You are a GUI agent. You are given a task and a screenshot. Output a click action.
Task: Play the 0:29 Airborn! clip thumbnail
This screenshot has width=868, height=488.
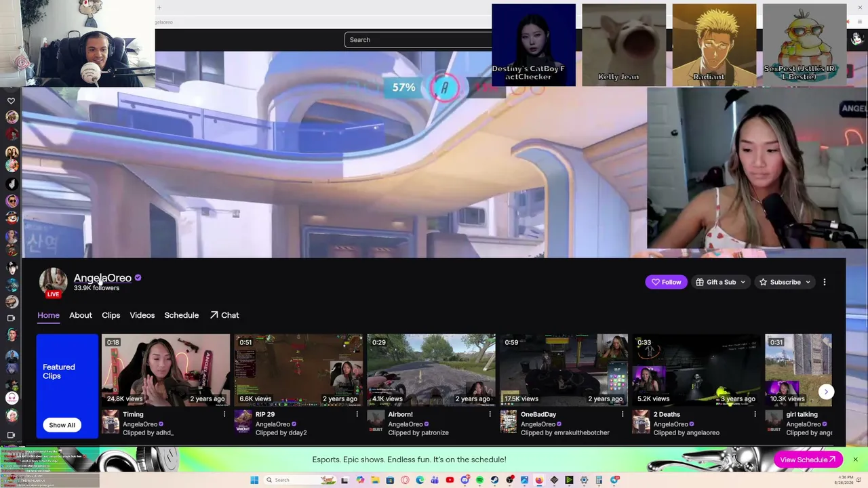431,370
